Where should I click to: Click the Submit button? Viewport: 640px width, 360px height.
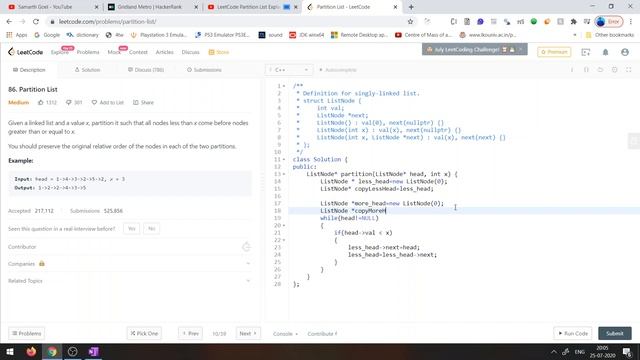pos(615,333)
